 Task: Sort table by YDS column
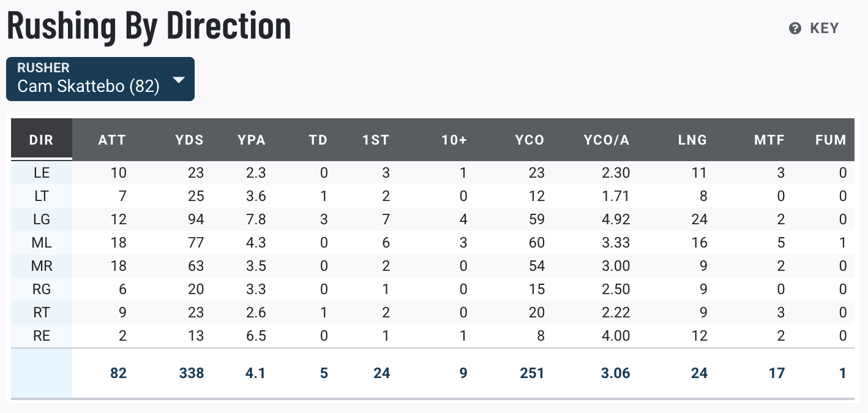(189, 140)
